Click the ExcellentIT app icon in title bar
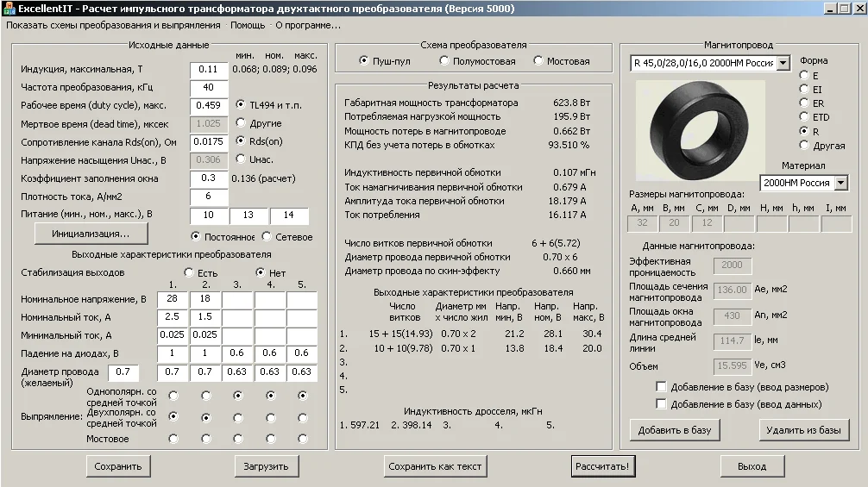The image size is (868, 487). 9,9
